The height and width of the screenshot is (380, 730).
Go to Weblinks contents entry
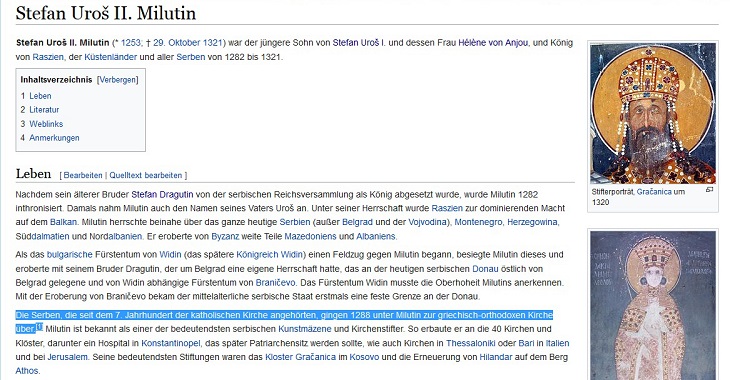pos(46,124)
